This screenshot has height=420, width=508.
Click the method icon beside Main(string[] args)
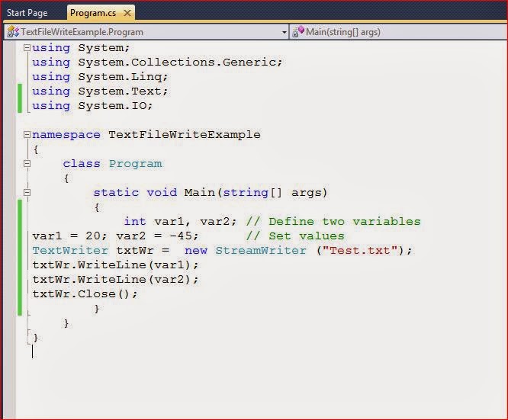(x=298, y=32)
